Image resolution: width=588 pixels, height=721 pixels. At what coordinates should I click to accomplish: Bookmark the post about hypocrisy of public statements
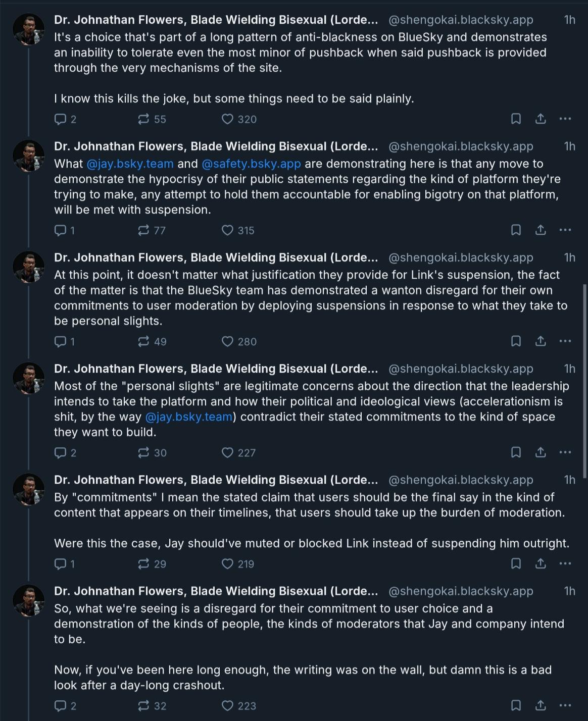tap(516, 230)
